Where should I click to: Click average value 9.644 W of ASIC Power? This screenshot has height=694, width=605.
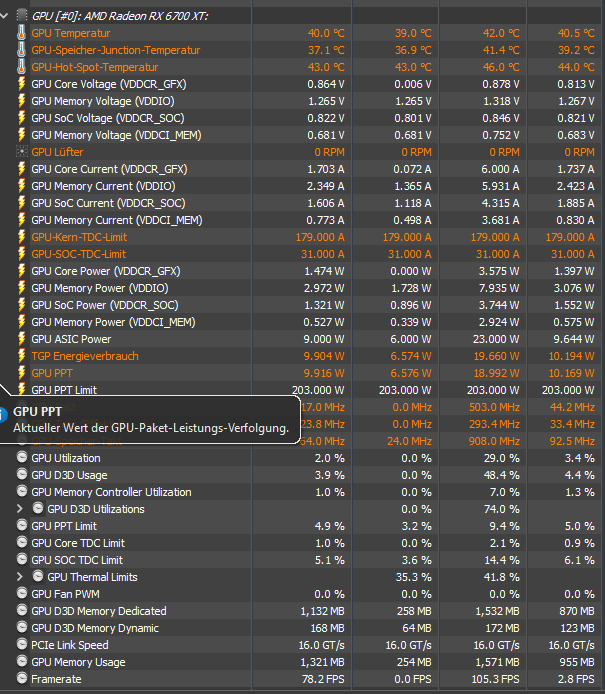(x=574, y=339)
